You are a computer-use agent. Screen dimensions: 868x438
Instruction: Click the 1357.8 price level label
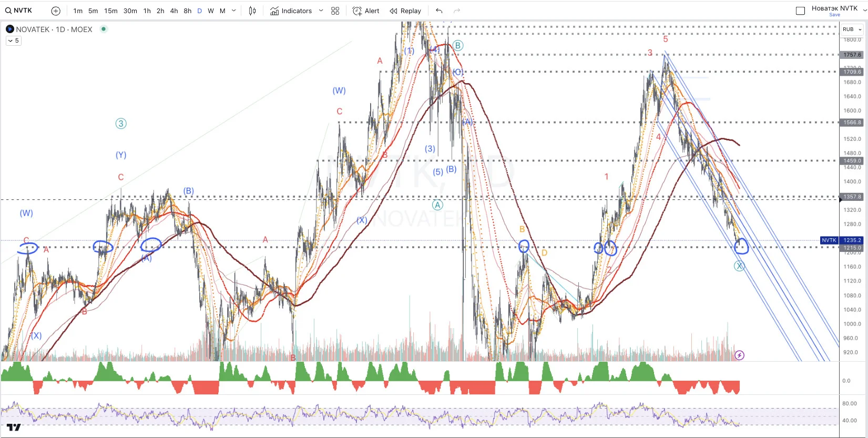point(852,197)
